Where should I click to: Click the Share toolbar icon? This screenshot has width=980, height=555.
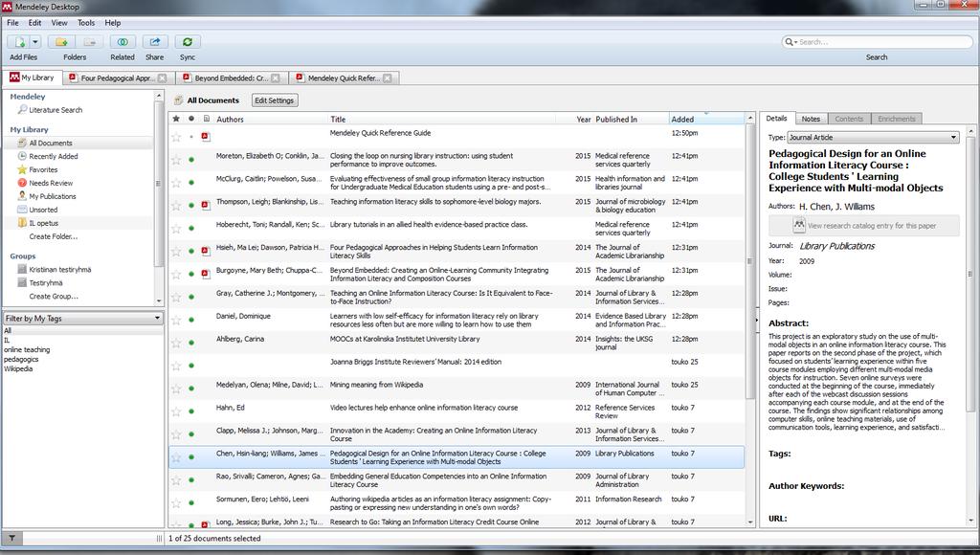pos(154,42)
